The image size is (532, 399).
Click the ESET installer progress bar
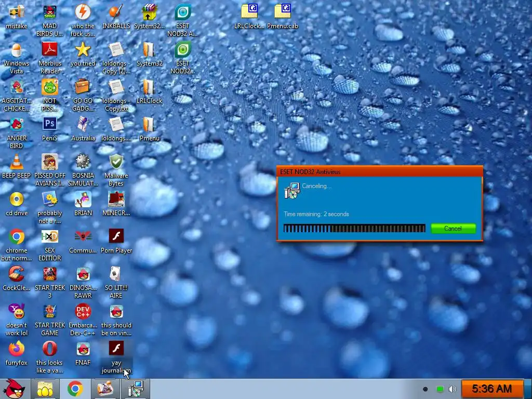tap(354, 229)
